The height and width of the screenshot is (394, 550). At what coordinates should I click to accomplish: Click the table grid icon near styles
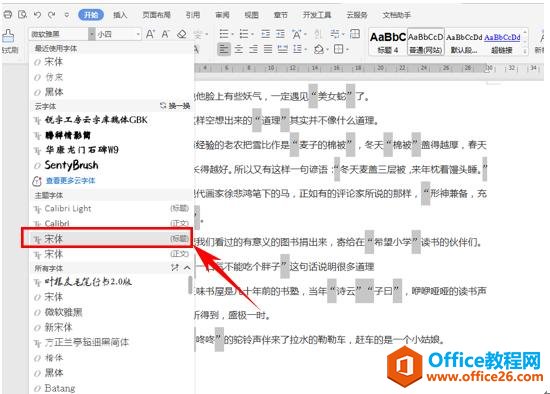[355, 34]
